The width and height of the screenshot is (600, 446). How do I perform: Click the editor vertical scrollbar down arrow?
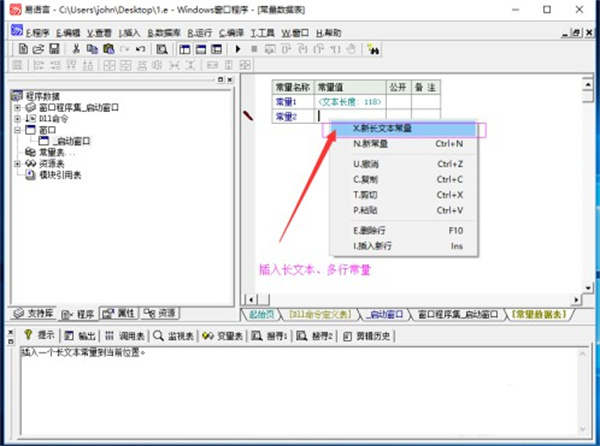click(588, 288)
